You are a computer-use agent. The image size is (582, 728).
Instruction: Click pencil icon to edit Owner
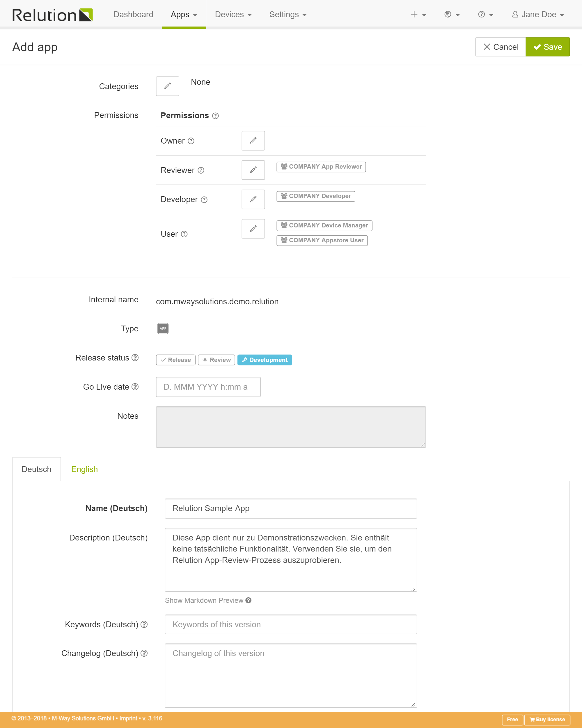coord(253,140)
